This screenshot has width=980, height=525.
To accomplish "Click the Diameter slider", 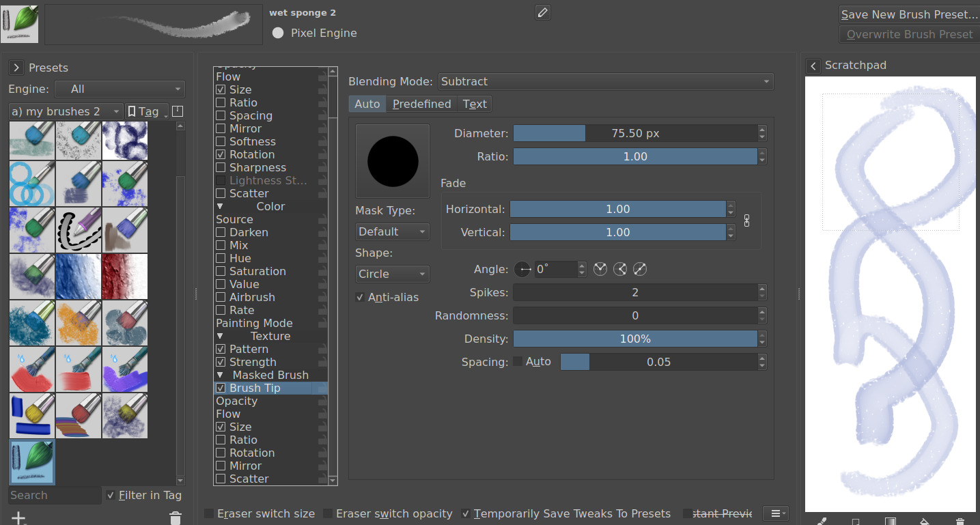I will pos(634,133).
